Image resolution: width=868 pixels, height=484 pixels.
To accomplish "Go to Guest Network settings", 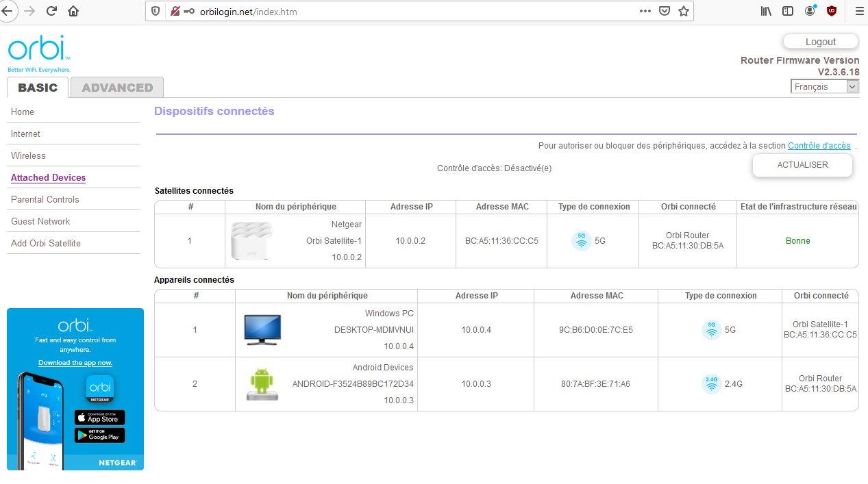I will click(40, 221).
